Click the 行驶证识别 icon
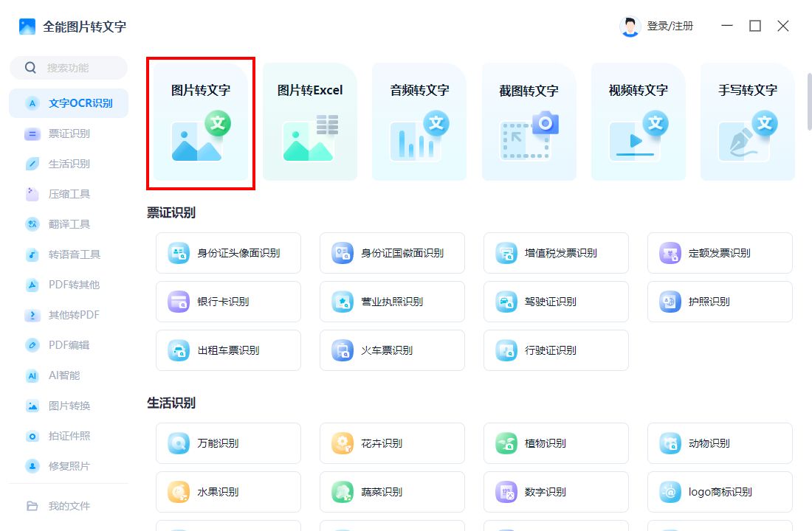 click(506, 350)
